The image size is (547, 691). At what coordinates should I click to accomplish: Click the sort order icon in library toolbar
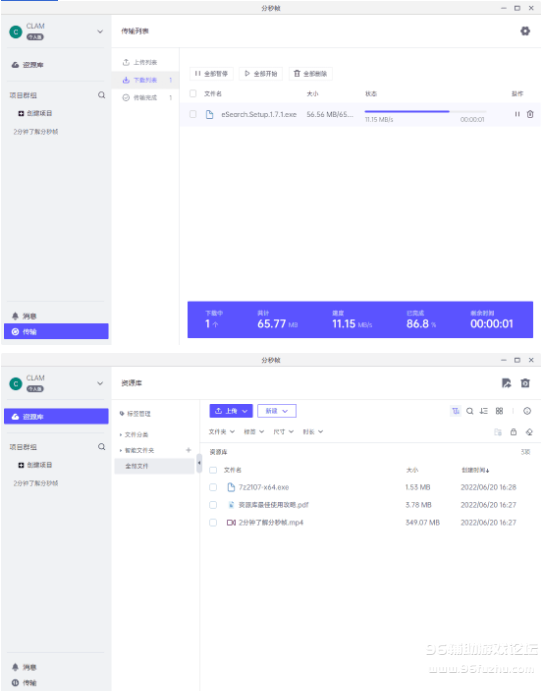(484, 411)
